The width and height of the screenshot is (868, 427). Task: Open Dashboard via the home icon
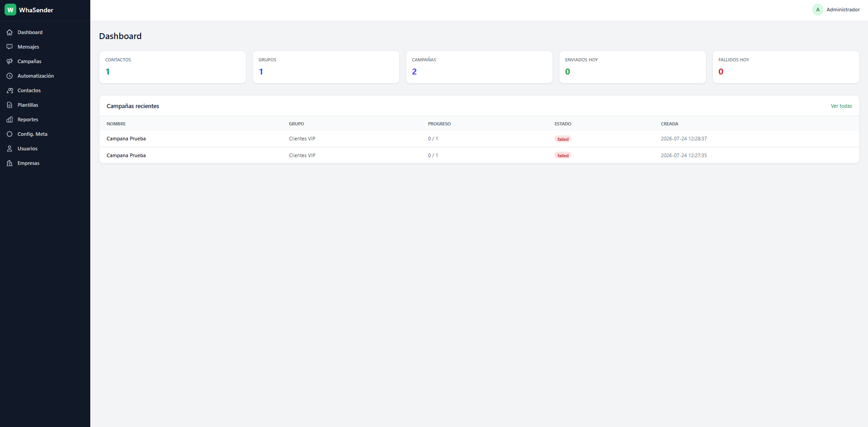coord(10,32)
